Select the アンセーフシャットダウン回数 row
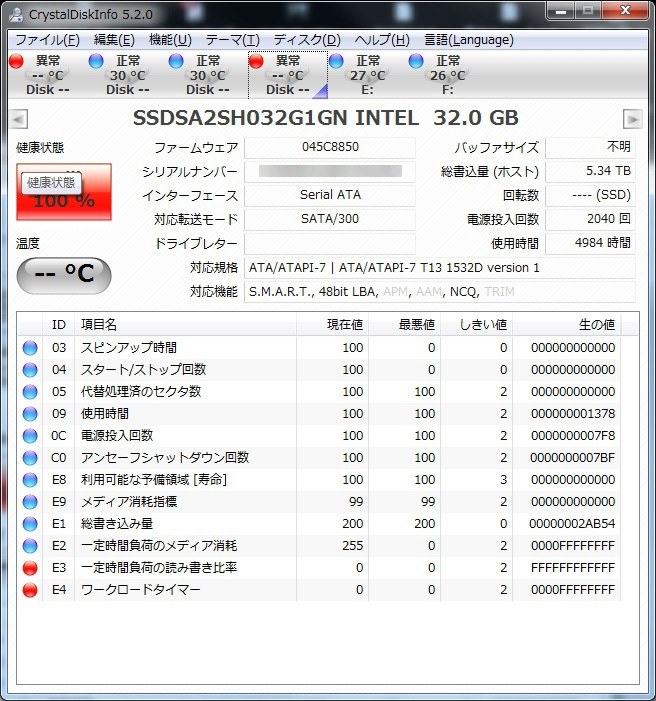Image resolution: width=656 pixels, height=701 pixels. [319, 457]
